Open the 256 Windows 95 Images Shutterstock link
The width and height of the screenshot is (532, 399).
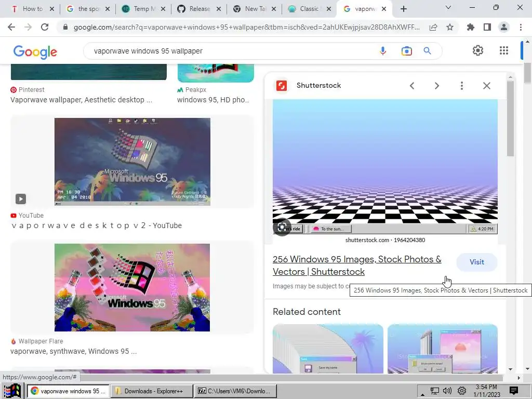[x=357, y=265]
